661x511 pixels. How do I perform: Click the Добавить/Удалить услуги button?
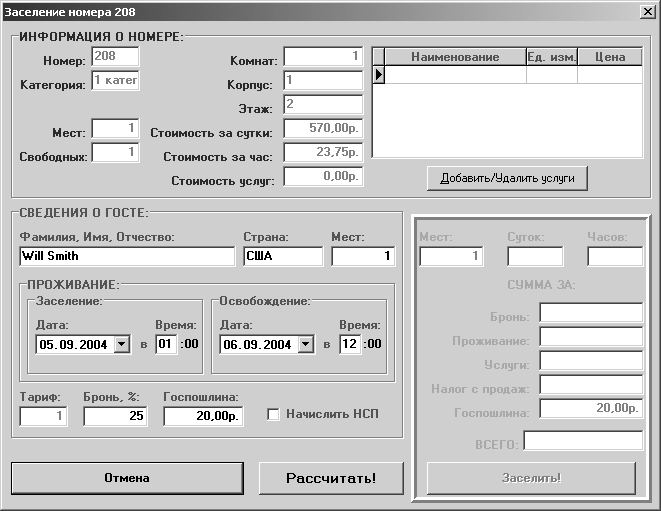coord(507,178)
